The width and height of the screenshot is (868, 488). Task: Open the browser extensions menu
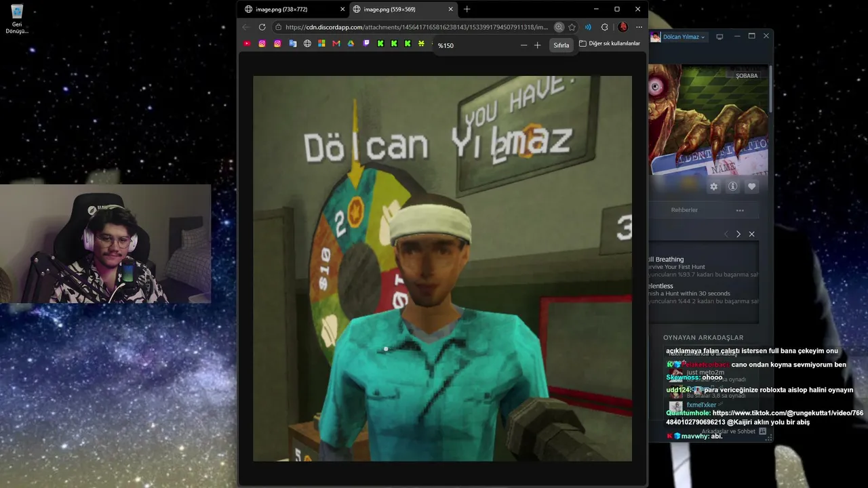[605, 27]
